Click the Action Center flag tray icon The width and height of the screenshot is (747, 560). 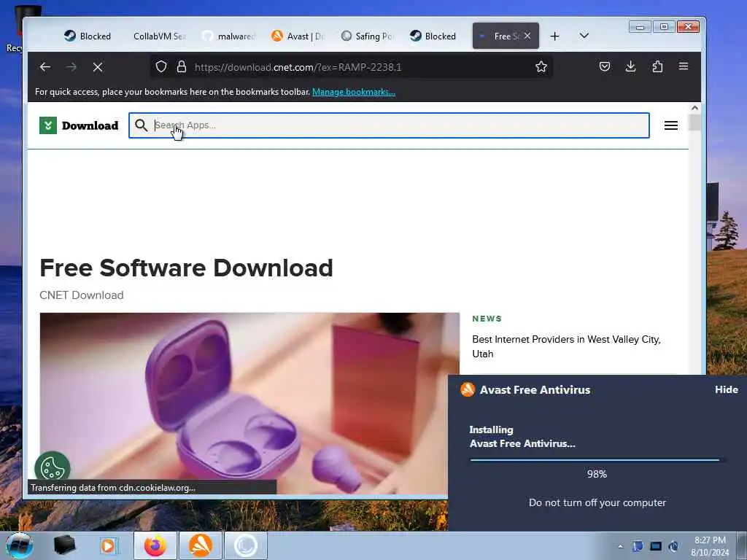638,546
